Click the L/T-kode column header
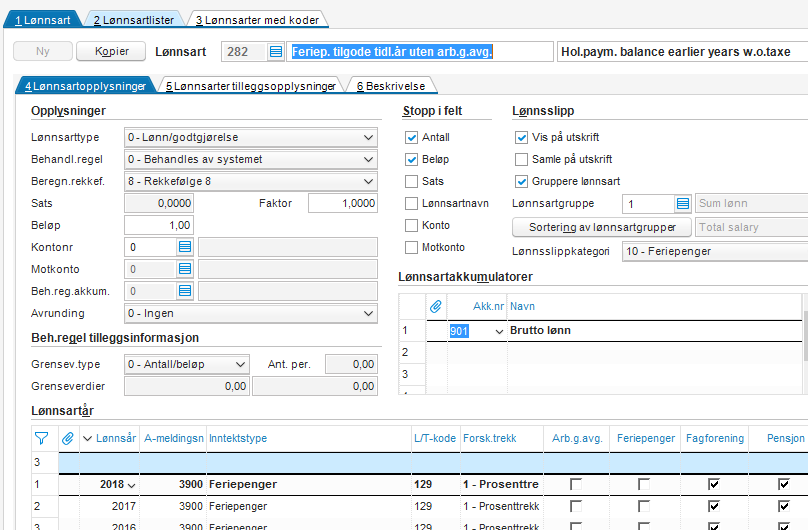808x530 pixels. tap(435, 438)
